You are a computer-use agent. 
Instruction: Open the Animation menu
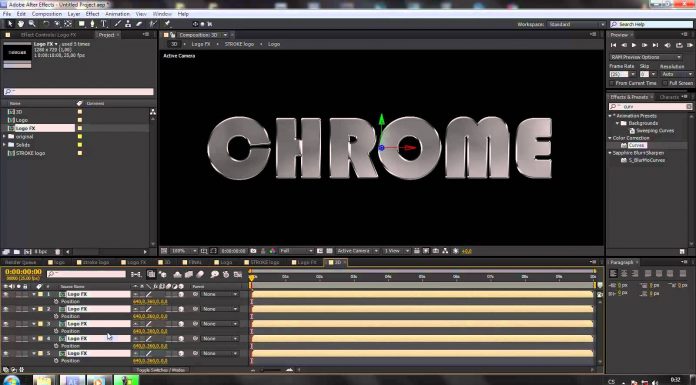[117, 14]
